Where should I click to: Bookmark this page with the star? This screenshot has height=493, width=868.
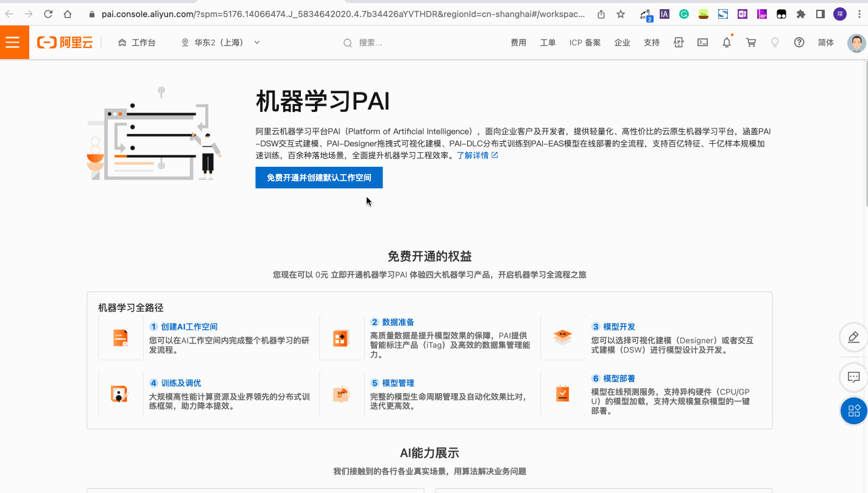click(x=621, y=14)
